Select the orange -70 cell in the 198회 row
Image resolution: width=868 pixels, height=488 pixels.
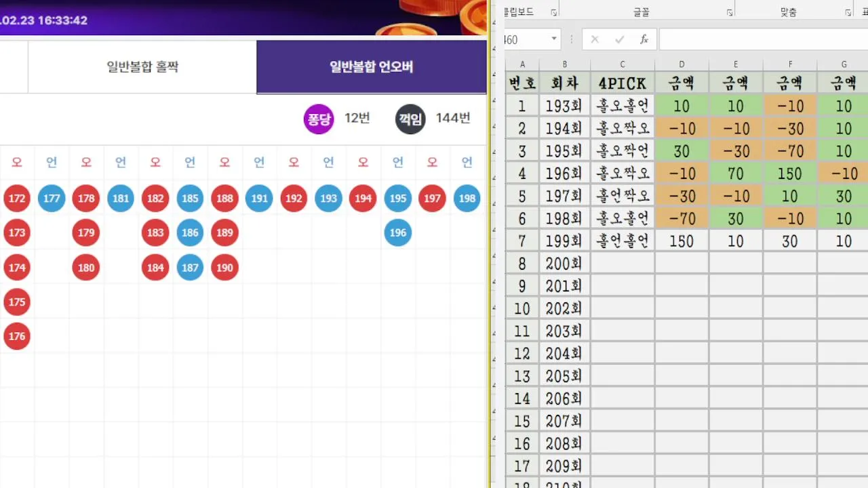point(682,218)
